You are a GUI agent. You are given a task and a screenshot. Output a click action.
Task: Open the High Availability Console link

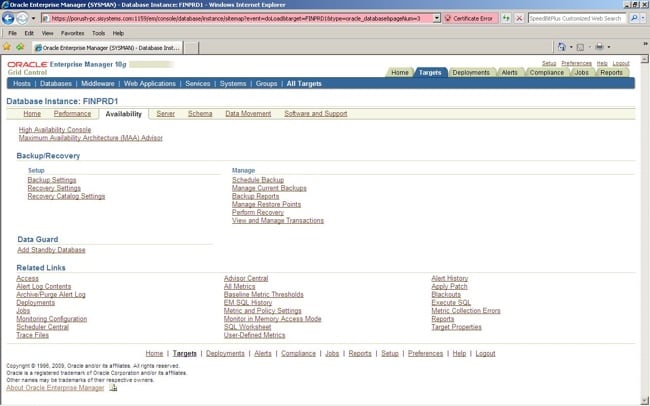pyautogui.click(x=55, y=130)
